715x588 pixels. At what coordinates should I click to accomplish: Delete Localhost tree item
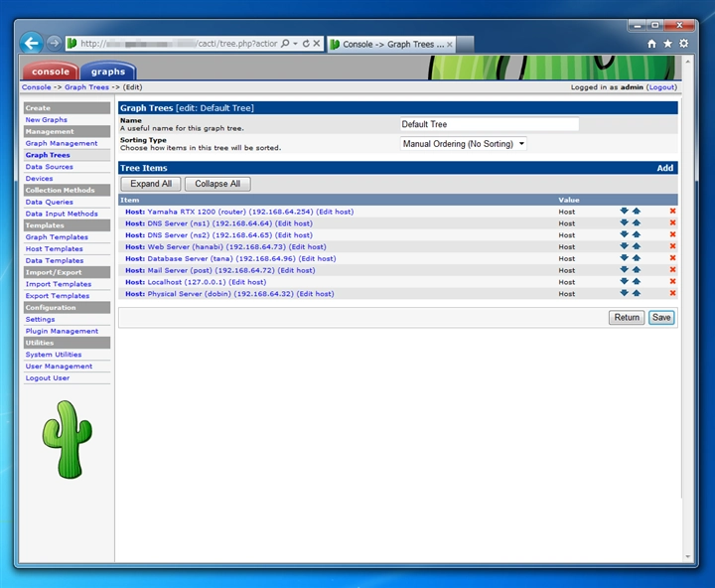click(x=672, y=281)
